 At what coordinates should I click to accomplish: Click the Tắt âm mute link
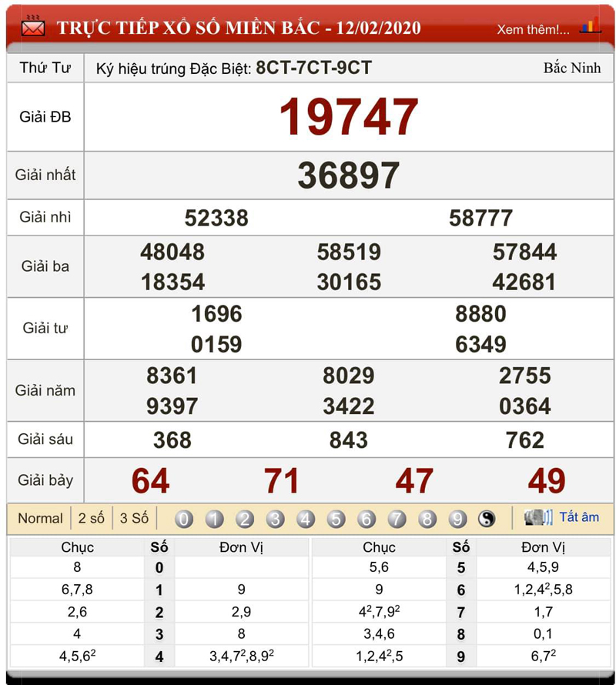click(x=578, y=517)
